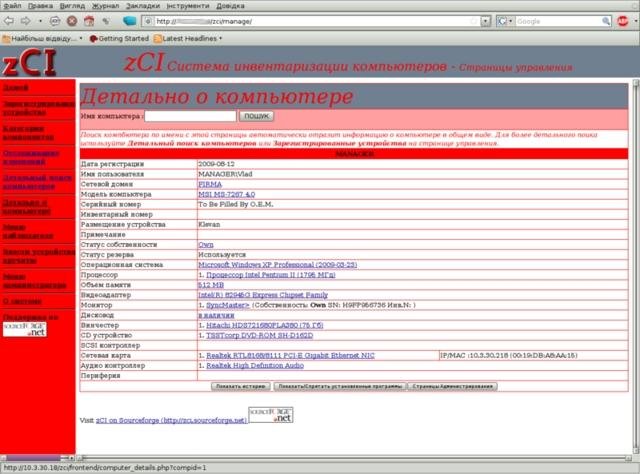
Task: Open Категории компонентов in the sidebar
Action: pyautogui.click(x=28, y=133)
